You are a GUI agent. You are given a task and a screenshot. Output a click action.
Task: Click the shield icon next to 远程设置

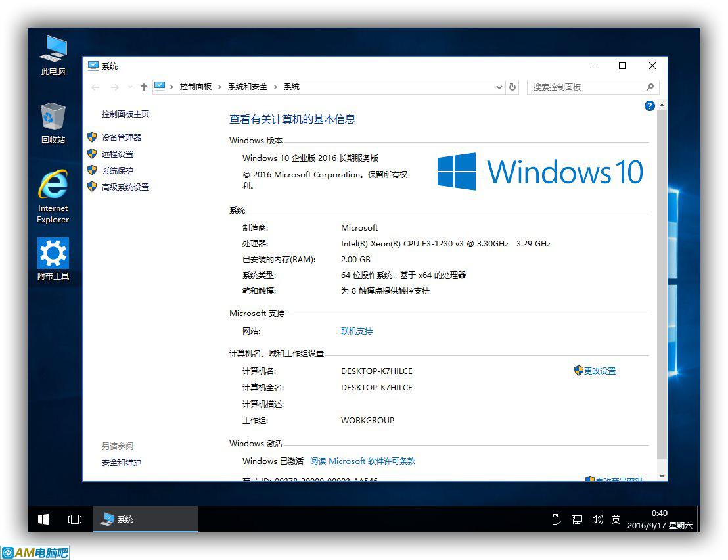(x=92, y=154)
